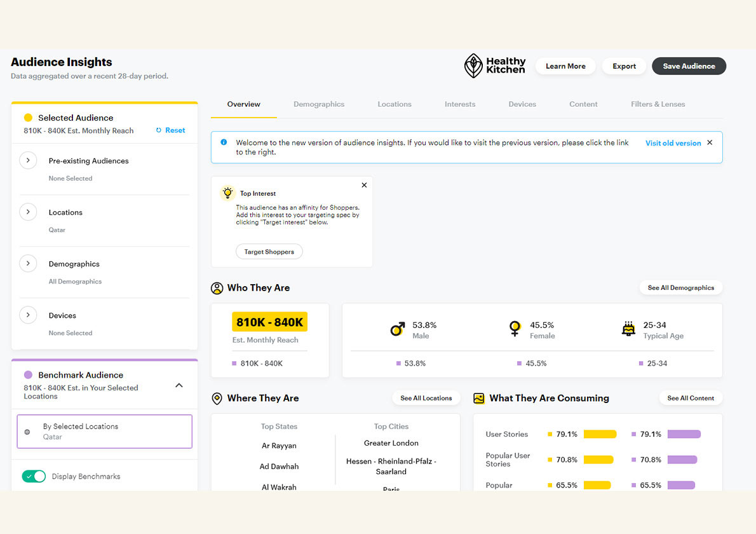Click the male gender symbol icon
The image size is (756, 534).
click(398, 329)
